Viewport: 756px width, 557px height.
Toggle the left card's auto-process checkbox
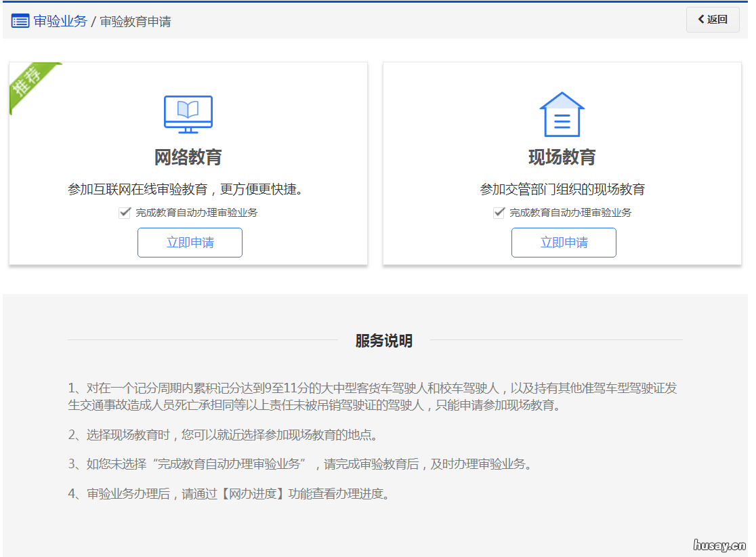tap(125, 212)
